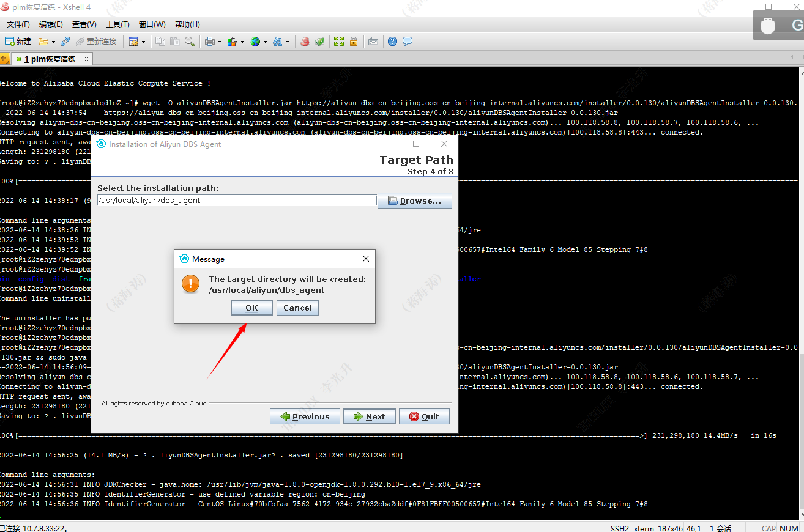Expand the color scheme dropdown arrow
Image resolution: width=804 pixels, height=532 pixels.
(243, 42)
